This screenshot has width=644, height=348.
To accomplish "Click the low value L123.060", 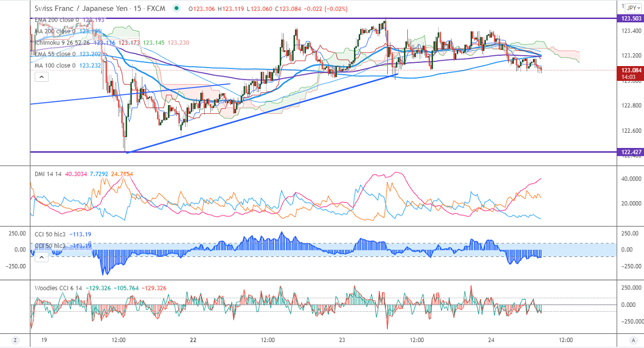I will click(259, 9).
